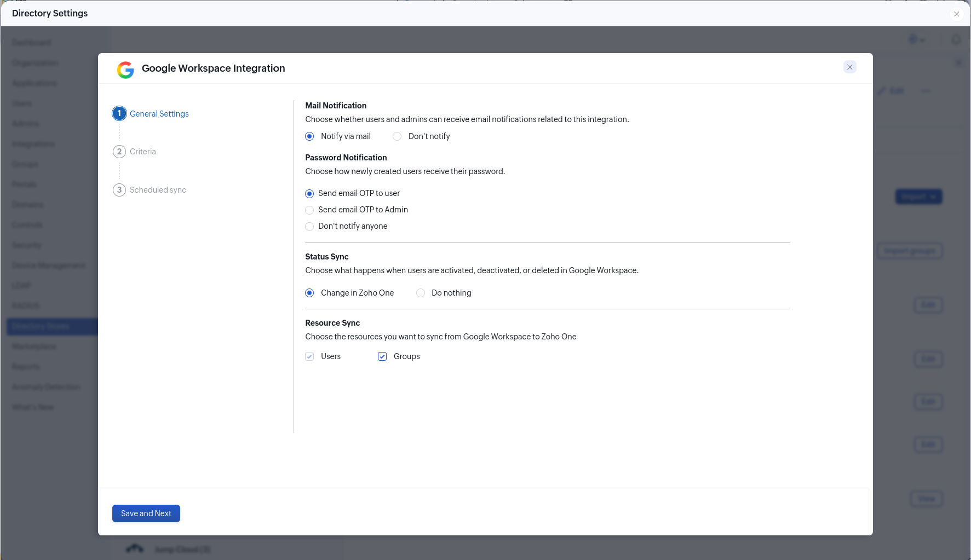Screen dimensions: 971x560
Task: Select Do nothing for Status Sync
Action: tap(421, 293)
